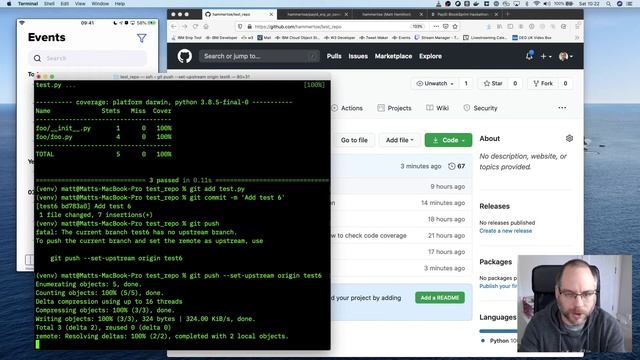Open the Unwatch dropdown
The image size is (640, 360).
click(x=435, y=83)
